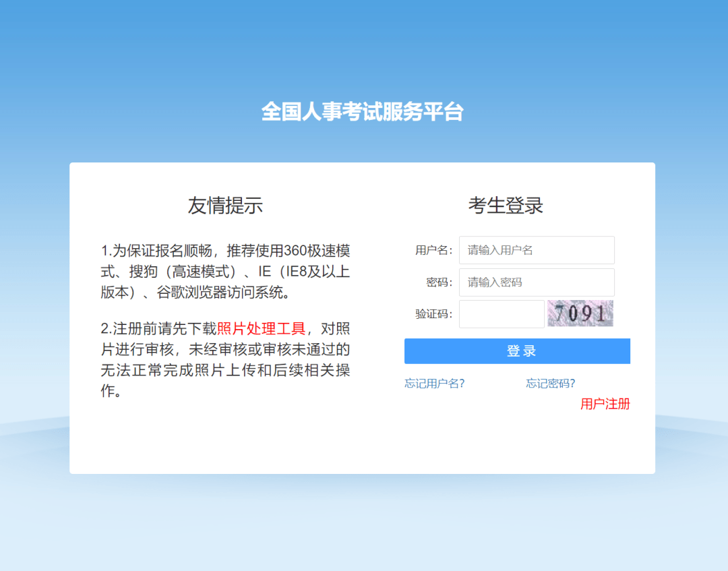Click the blue 登录 login button
This screenshot has height=571, width=728.
(517, 351)
